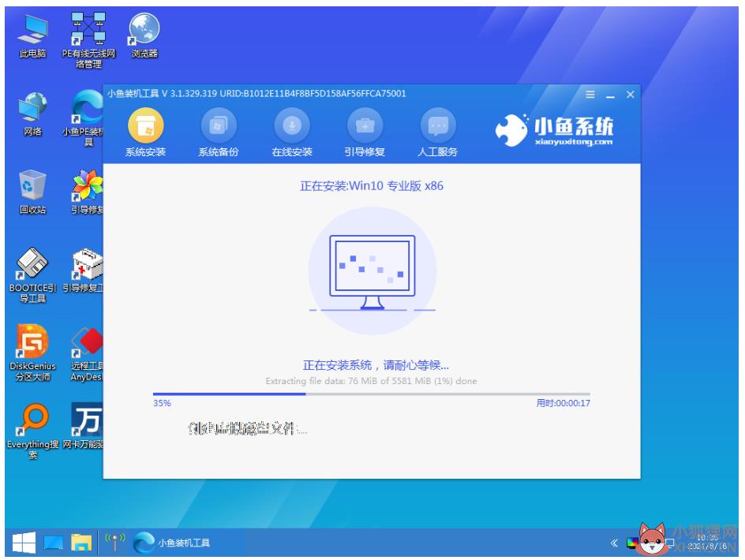The height and width of the screenshot is (560, 745).
Task: Open the 引导修复 tab
Action: [x=365, y=133]
